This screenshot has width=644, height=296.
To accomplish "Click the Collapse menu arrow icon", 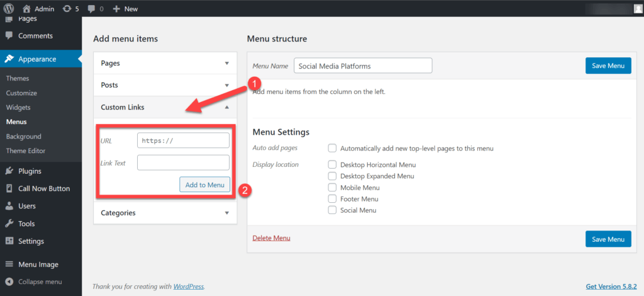I will (x=9, y=282).
